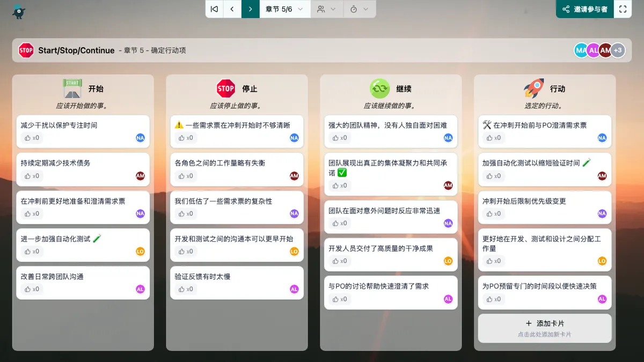Viewport: 644px width, 362px height.
Task: Open the 章节 5/6 chapter dropdown
Action: [284, 9]
